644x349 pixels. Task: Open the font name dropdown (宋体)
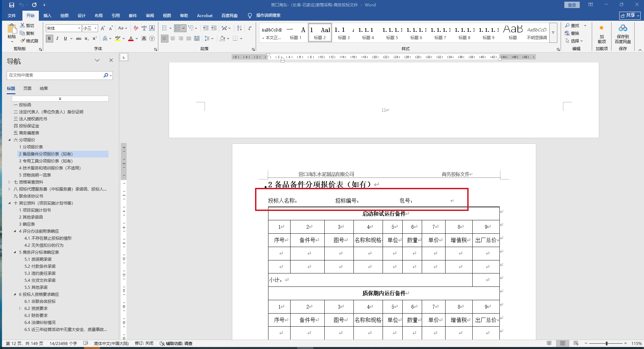(79, 28)
